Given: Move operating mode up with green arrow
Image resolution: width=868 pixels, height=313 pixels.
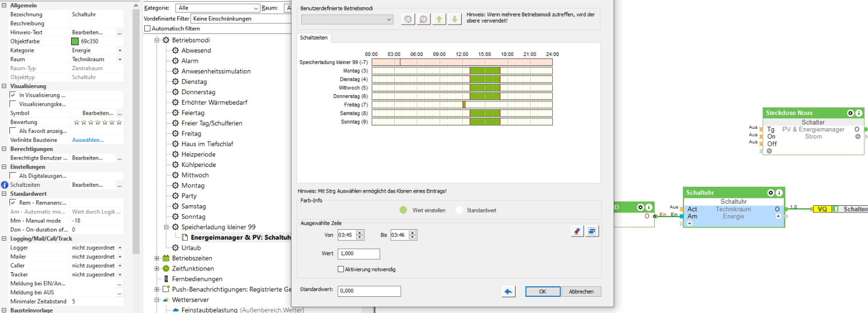Looking at the screenshot, I should click(x=439, y=19).
